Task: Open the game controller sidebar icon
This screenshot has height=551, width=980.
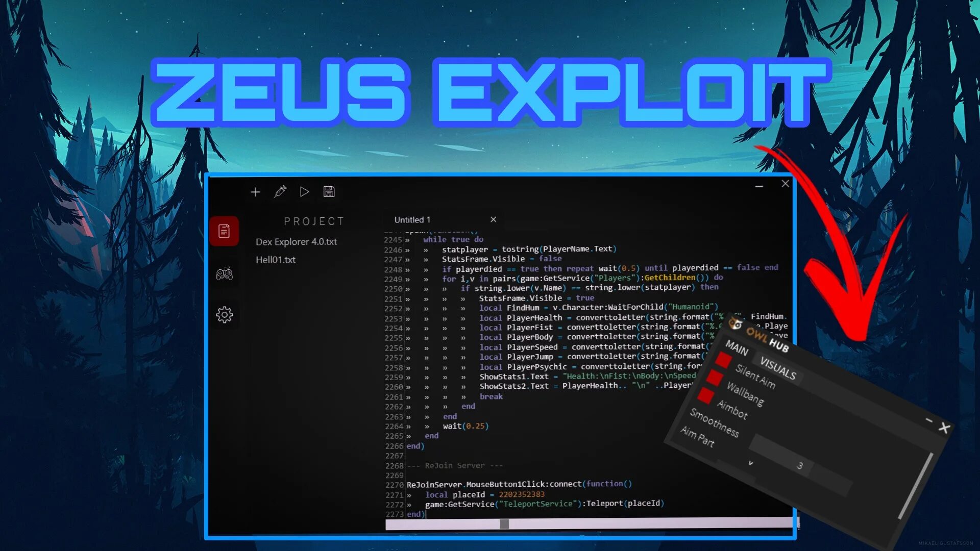Action: pyautogui.click(x=224, y=274)
